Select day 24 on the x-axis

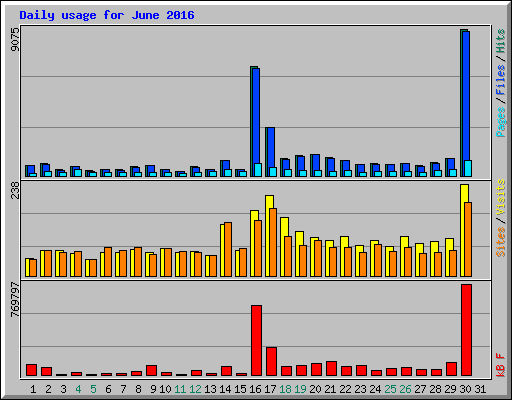(x=375, y=389)
